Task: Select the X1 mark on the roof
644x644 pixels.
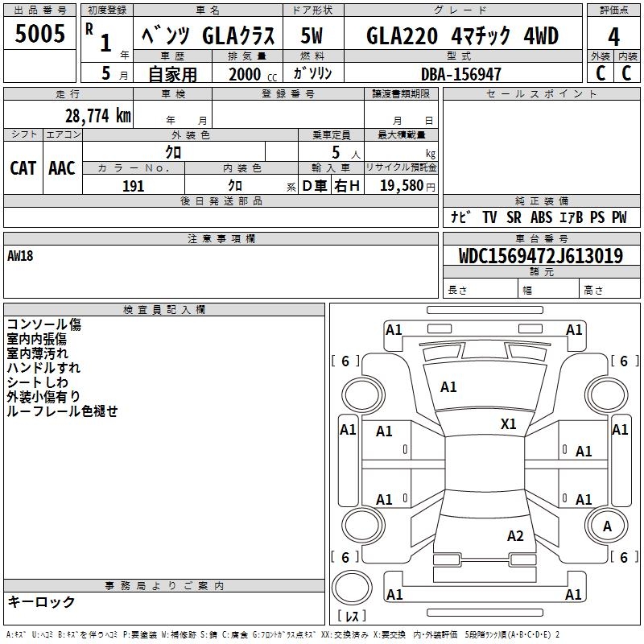Action: click(508, 423)
